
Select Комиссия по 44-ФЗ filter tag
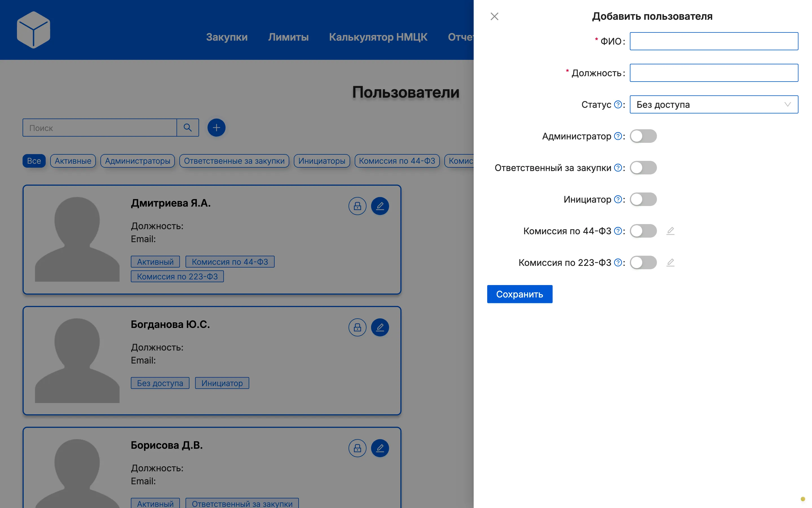(397, 161)
